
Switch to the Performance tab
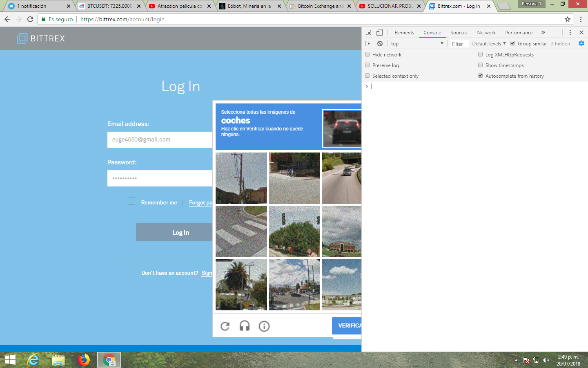519,33
